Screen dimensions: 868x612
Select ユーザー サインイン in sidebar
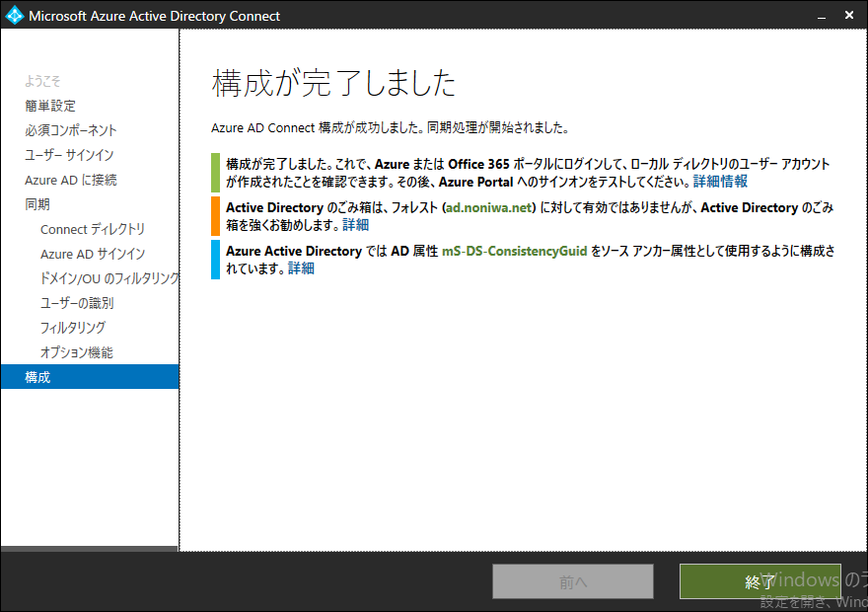click(x=69, y=155)
